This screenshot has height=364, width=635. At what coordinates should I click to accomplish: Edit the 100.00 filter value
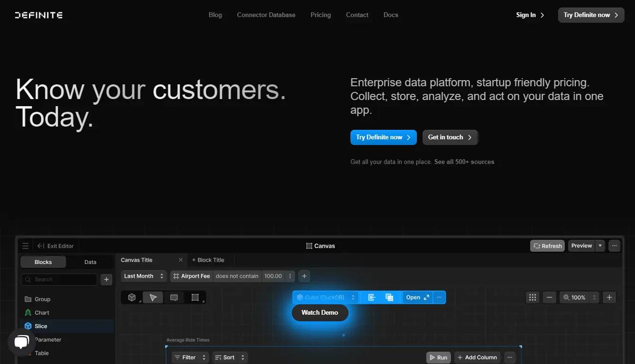273,276
